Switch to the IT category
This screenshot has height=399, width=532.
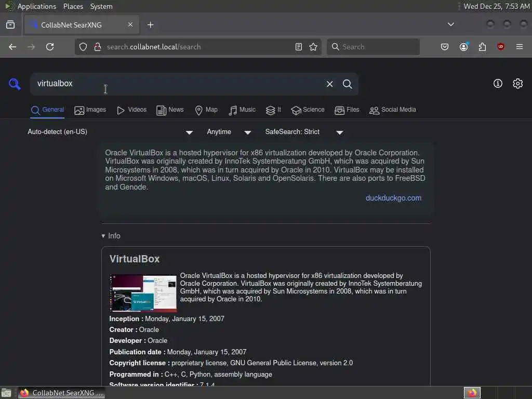[273, 110]
